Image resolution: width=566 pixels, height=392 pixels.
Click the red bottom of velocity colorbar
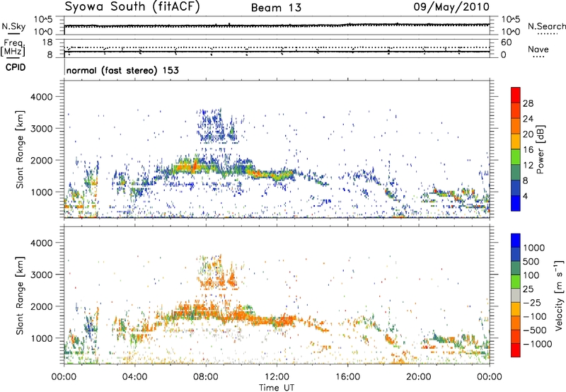[x=516, y=350]
